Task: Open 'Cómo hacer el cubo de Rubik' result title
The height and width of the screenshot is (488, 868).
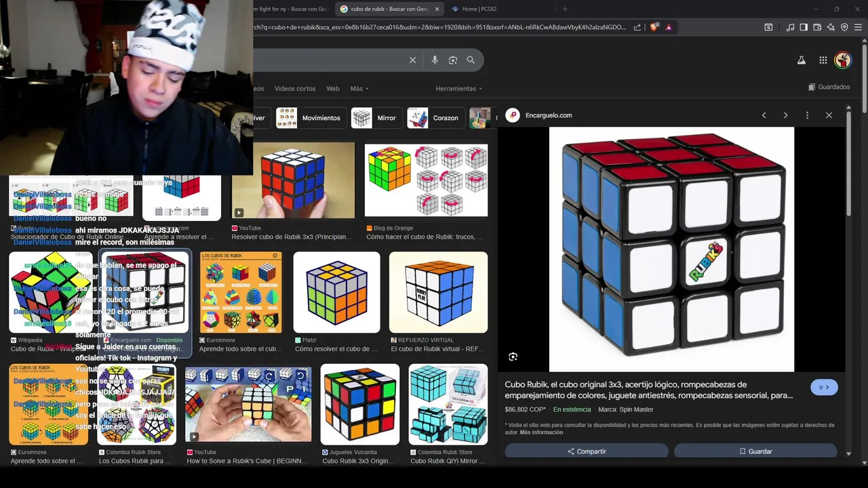Action: pyautogui.click(x=425, y=237)
